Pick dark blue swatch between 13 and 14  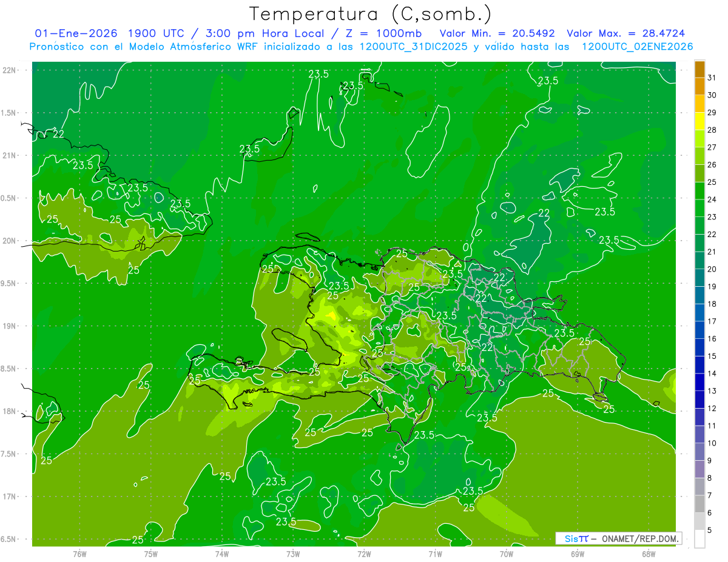699,382
